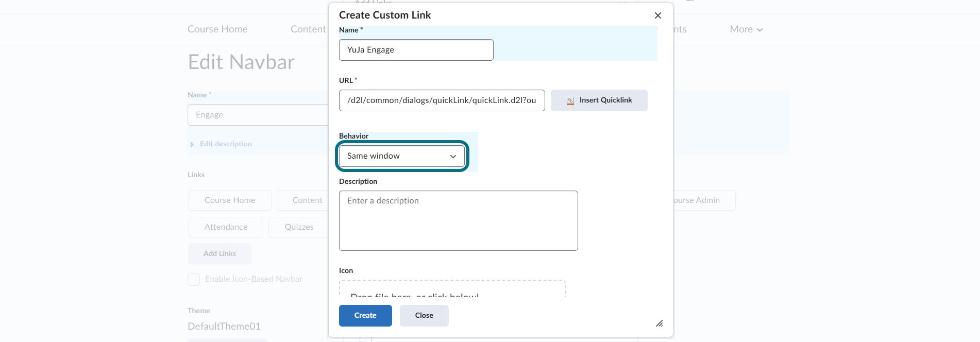980x342 pixels.
Task: Select the Course Admin link tile
Action: [x=704, y=200]
